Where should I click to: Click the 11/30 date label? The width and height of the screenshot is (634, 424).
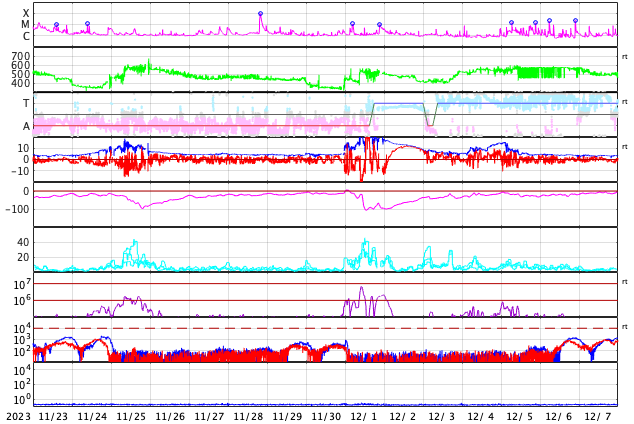point(326,416)
